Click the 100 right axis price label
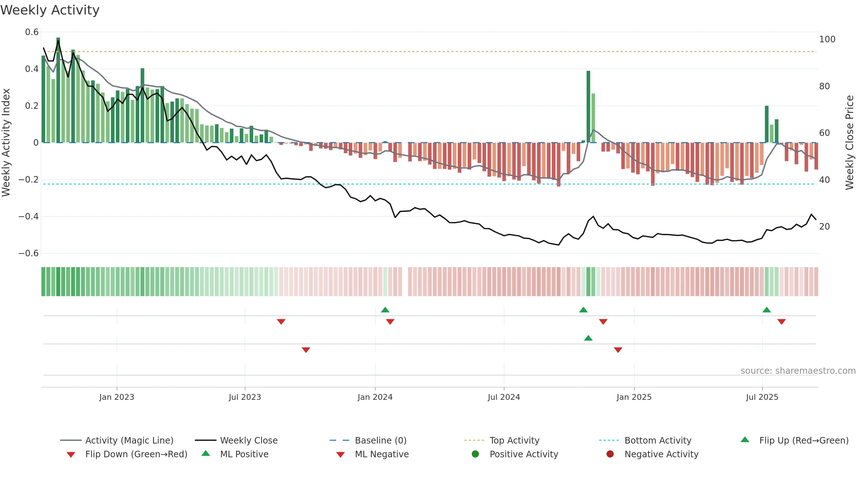Image resolution: width=868 pixels, height=488 pixels. [x=827, y=39]
